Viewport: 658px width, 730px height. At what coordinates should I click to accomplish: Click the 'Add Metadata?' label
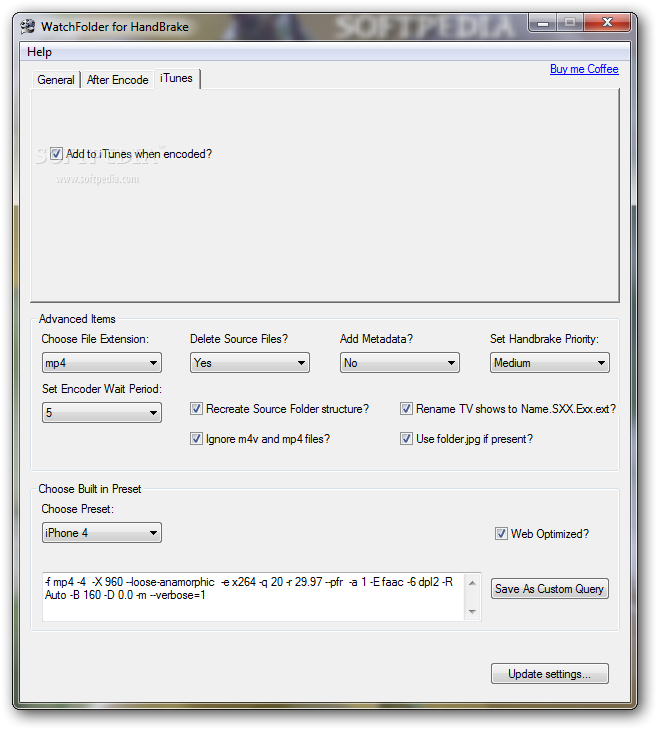(376, 339)
